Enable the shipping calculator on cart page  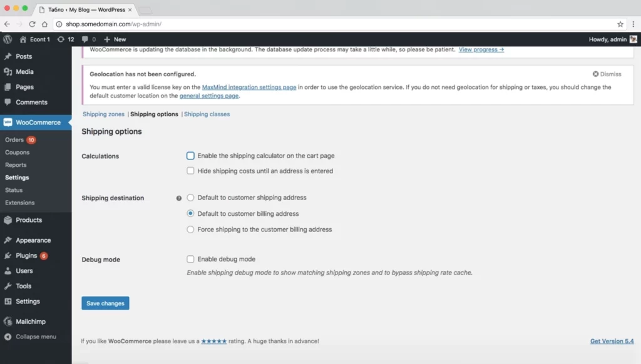coord(190,156)
